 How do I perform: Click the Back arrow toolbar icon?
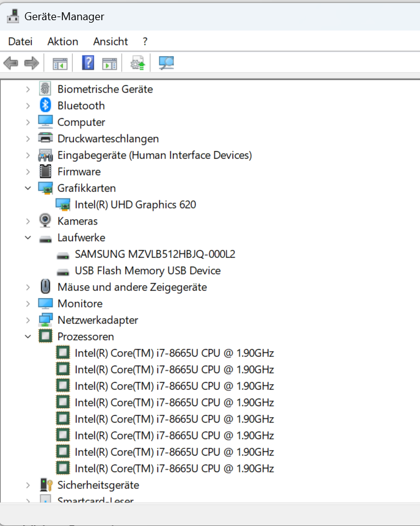pos(11,63)
